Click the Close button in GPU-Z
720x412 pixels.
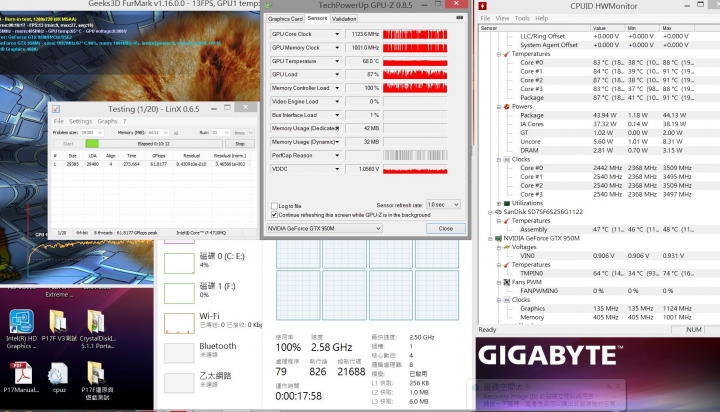[445, 228]
